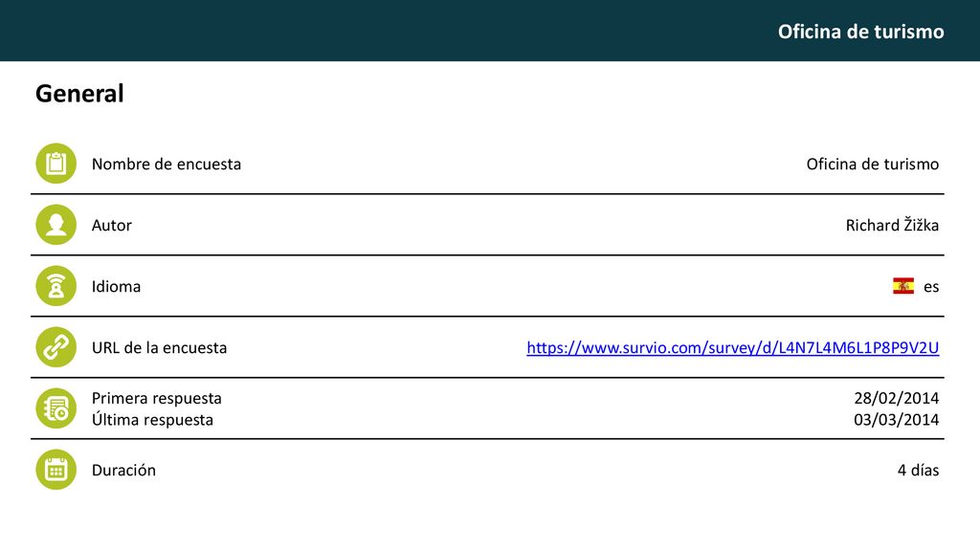980x551 pixels.
Task: Click the 'Autor' label
Action: (111, 225)
